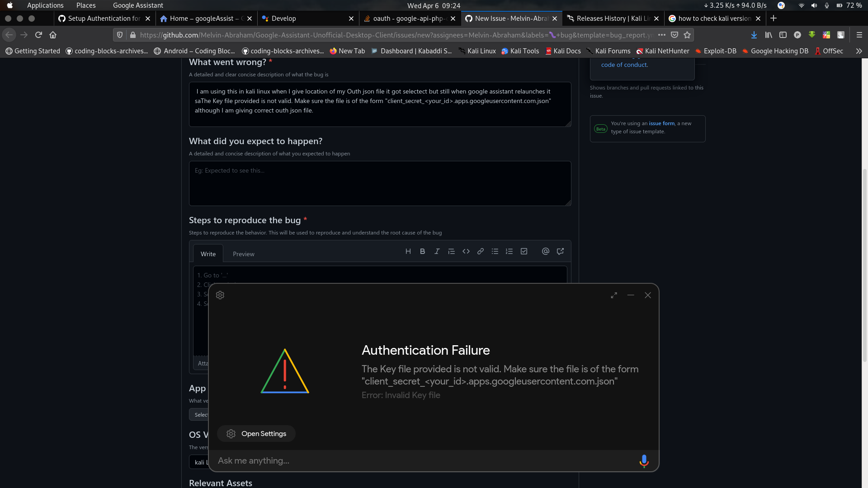The image size is (868, 488).
Task: Focus the Ask me anything field
Action: click(x=362, y=460)
